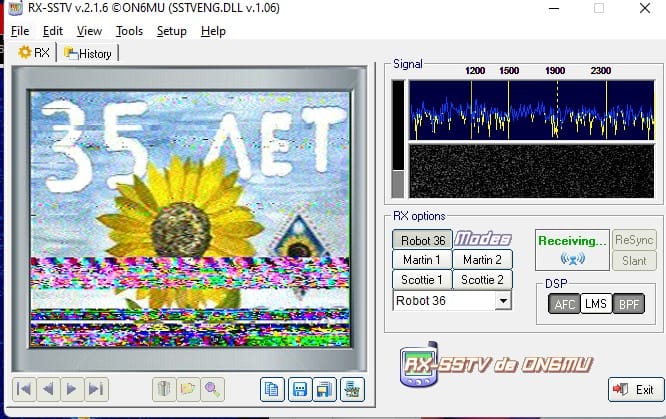
Task: Open the Help menu
Action: coord(213,31)
